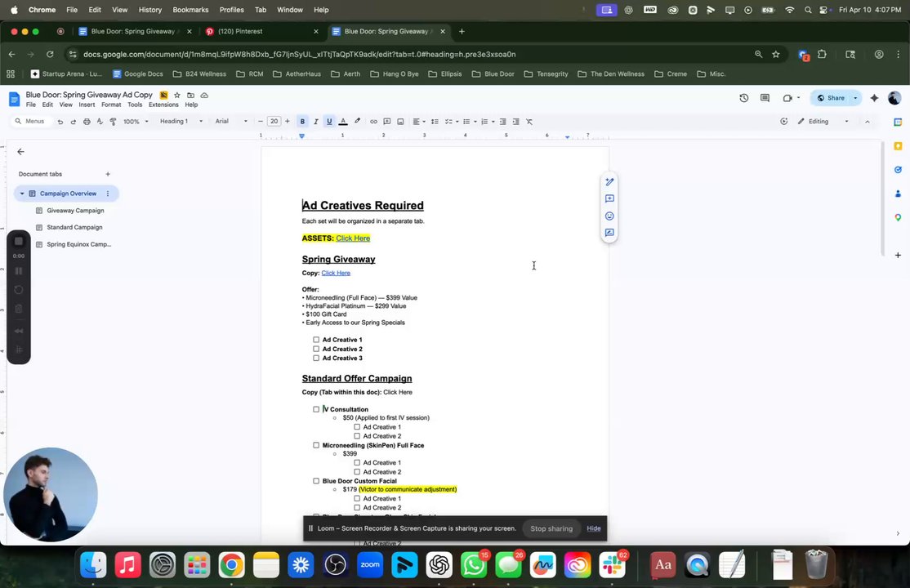Click the blue Share button
Screen dimensions: 910x588
point(831,98)
